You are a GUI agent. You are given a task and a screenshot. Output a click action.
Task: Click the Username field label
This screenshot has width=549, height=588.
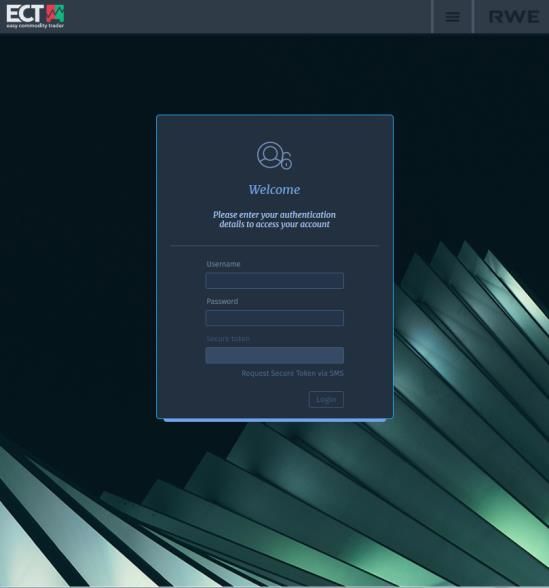point(223,264)
